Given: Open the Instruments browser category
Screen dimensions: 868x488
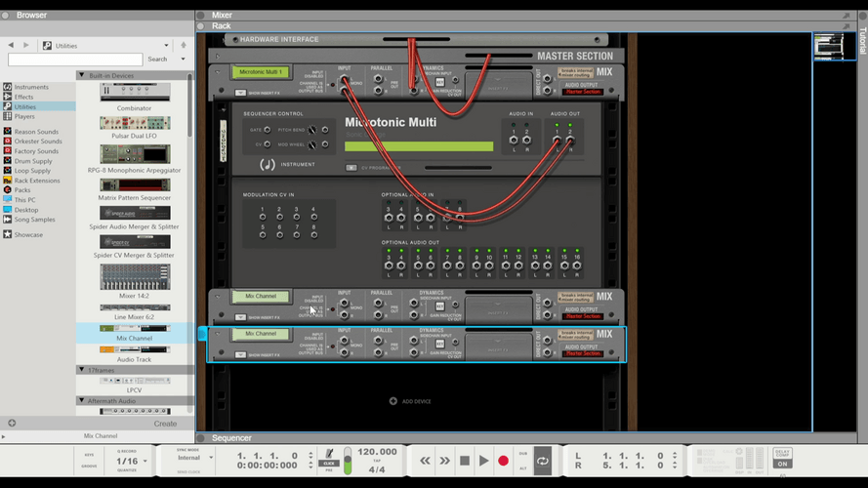Looking at the screenshot, I should pos(31,87).
